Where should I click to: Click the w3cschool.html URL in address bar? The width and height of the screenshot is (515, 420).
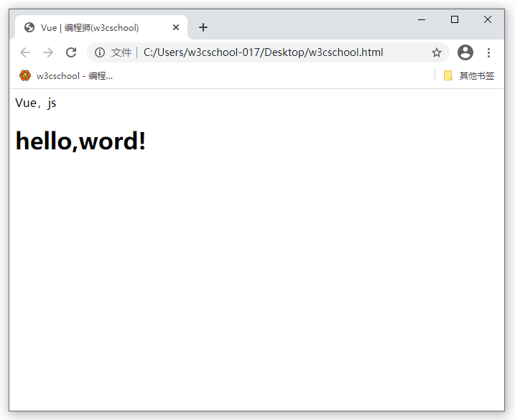point(264,52)
